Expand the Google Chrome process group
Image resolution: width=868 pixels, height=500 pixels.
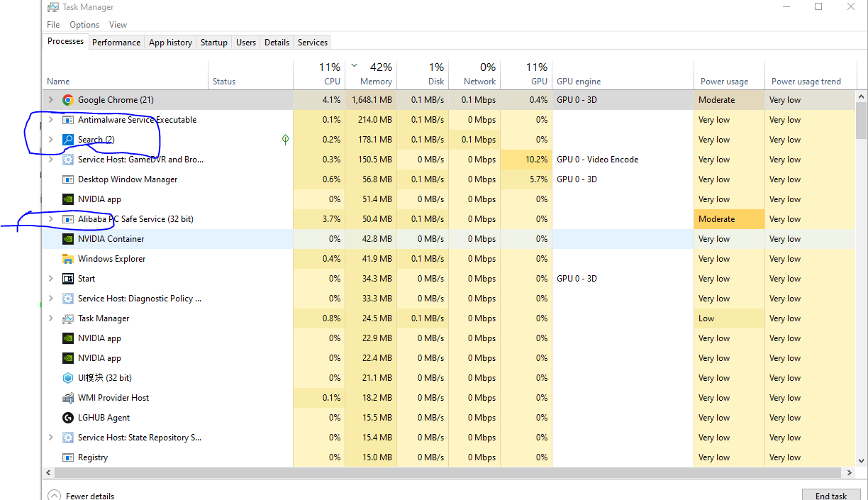pyautogui.click(x=50, y=100)
